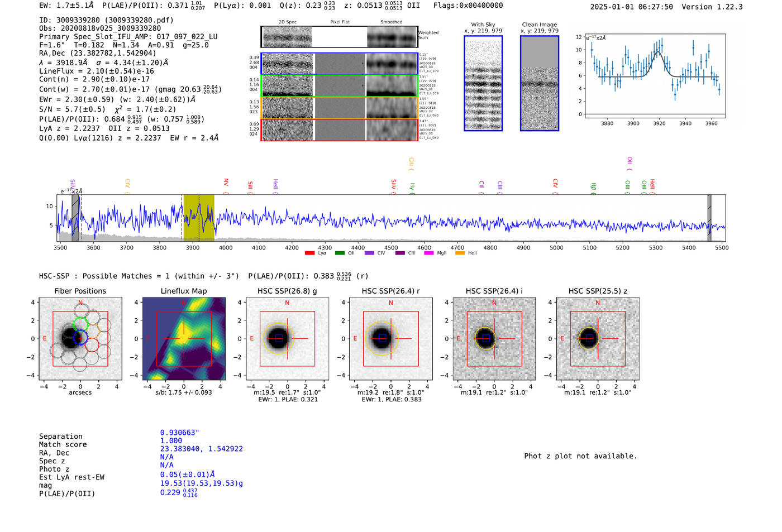782x532 pixels.
Task: Click the green Hγ line marker label
Action: [412, 188]
